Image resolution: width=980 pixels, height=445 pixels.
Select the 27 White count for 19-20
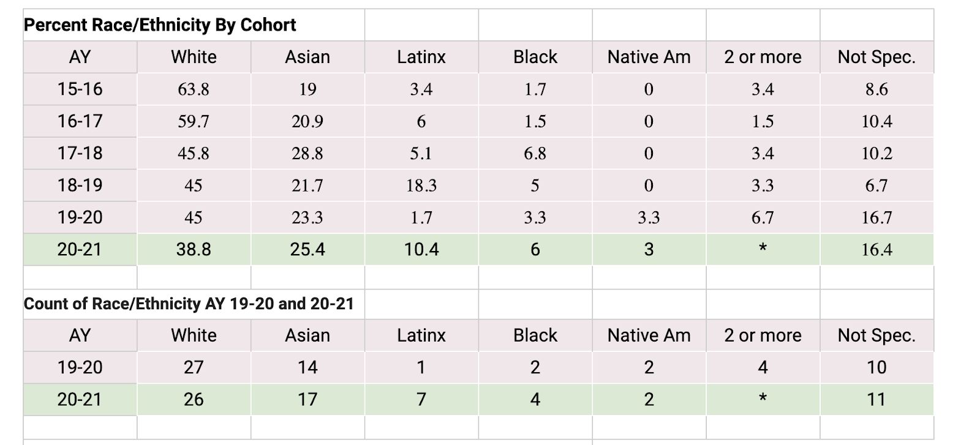(194, 367)
